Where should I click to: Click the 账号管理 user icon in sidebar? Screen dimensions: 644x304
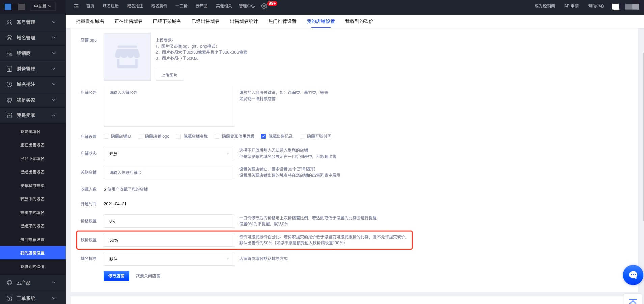[9, 22]
